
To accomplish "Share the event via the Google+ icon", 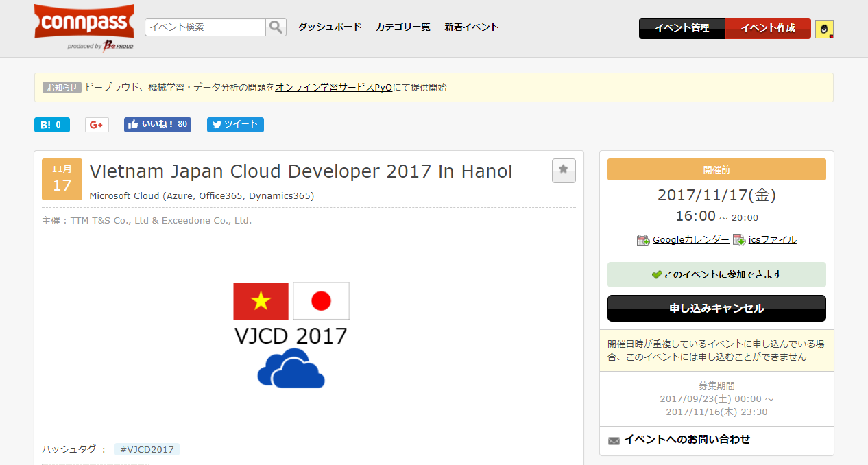I will 96,124.
